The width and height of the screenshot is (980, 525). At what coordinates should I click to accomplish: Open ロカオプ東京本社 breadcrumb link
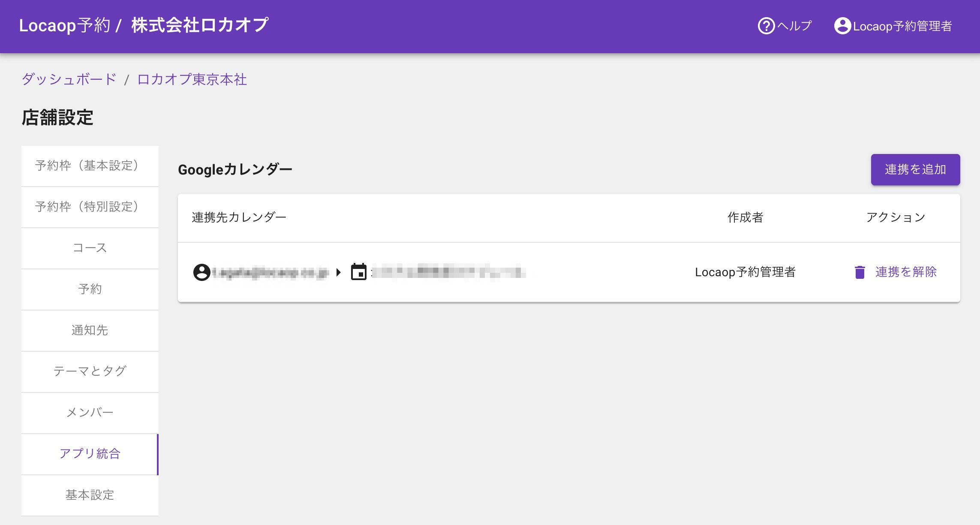pos(192,79)
